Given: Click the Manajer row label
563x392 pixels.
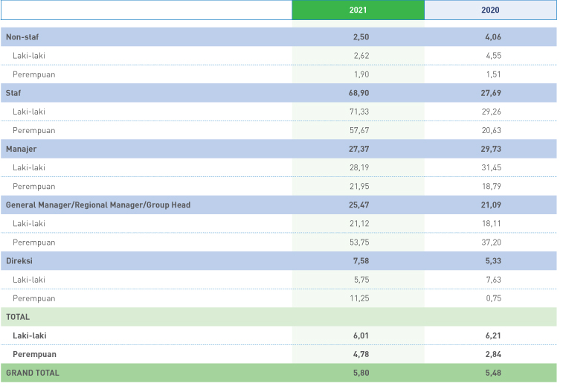Looking at the screenshot, I should pos(21,149).
